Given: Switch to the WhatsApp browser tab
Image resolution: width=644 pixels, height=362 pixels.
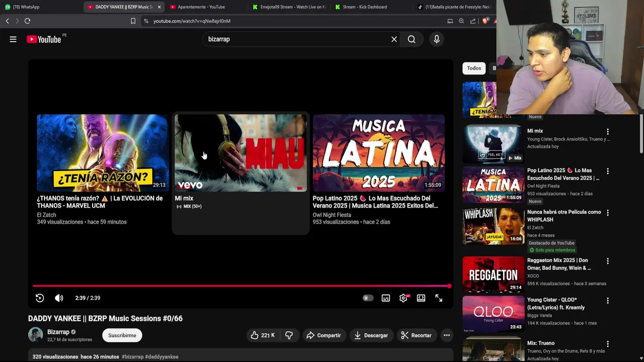Looking at the screenshot, I should 40,7.
